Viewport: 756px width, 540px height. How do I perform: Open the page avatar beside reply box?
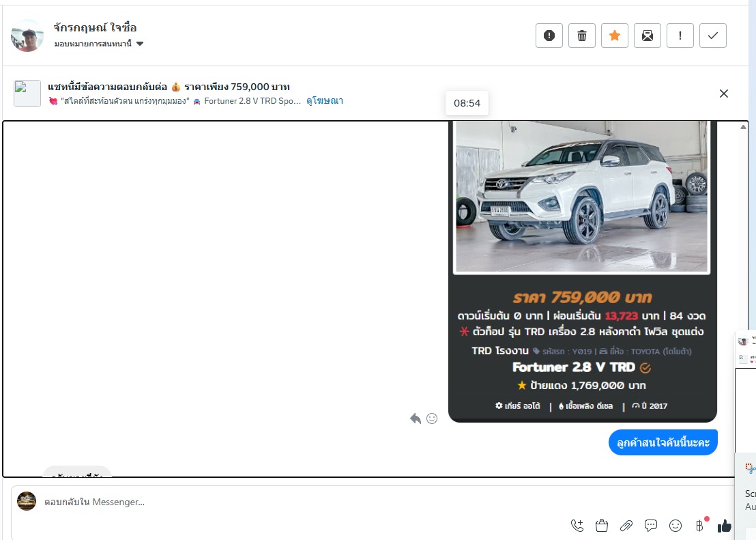tap(27, 501)
